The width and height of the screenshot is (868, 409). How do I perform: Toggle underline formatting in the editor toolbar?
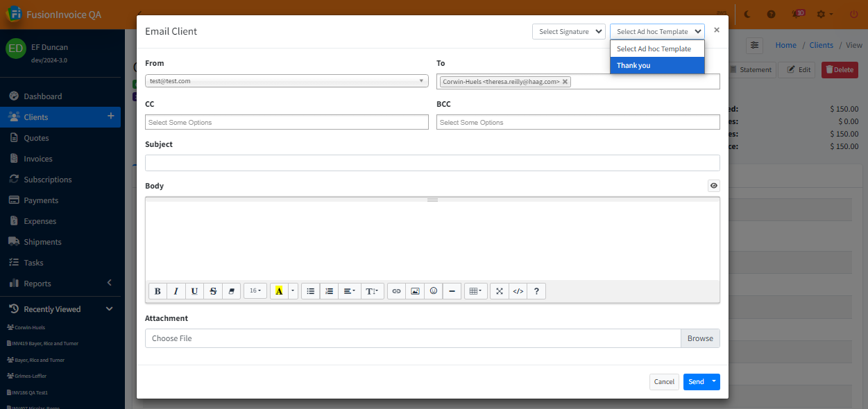(194, 291)
